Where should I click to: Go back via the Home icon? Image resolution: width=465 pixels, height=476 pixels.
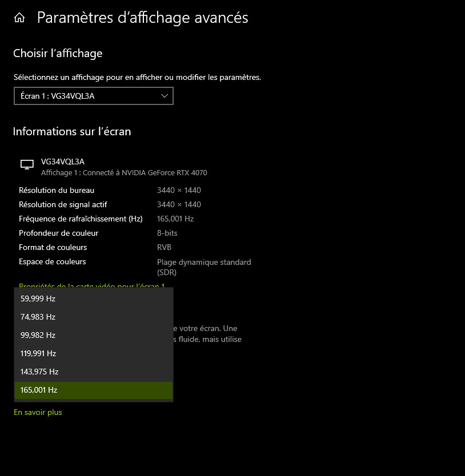point(19,18)
